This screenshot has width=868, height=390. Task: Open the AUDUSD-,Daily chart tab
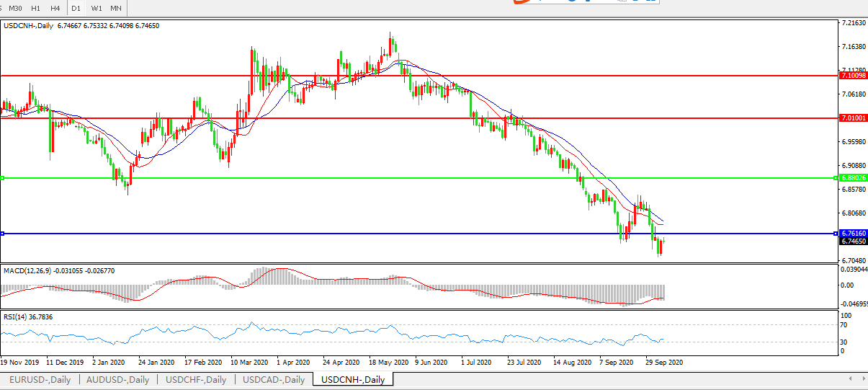pyautogui.click(x=117, y=380)
